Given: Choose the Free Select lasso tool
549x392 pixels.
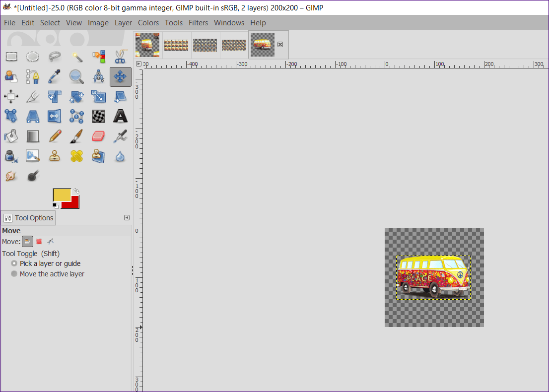Looking at the screenshot, I should (x=55, y=57).
